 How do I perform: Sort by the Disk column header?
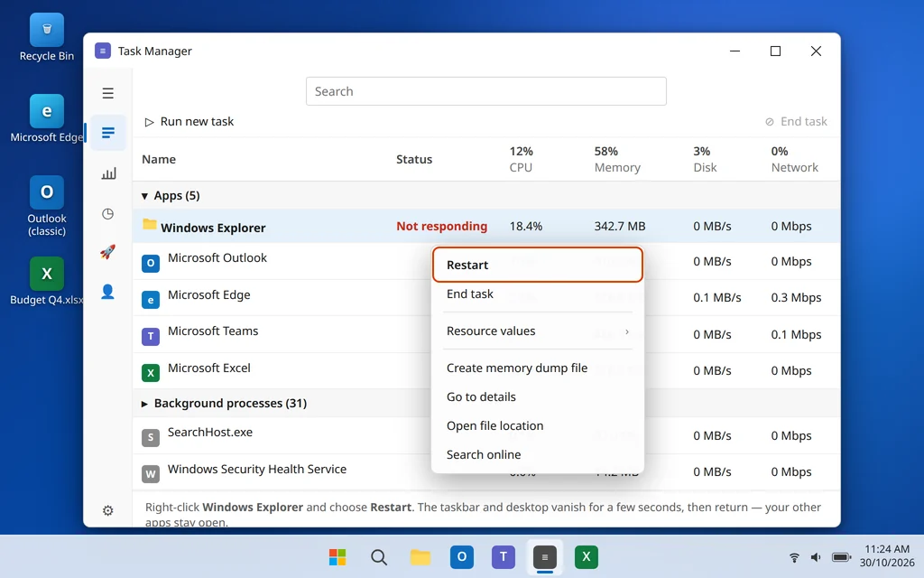coord(705,159)
